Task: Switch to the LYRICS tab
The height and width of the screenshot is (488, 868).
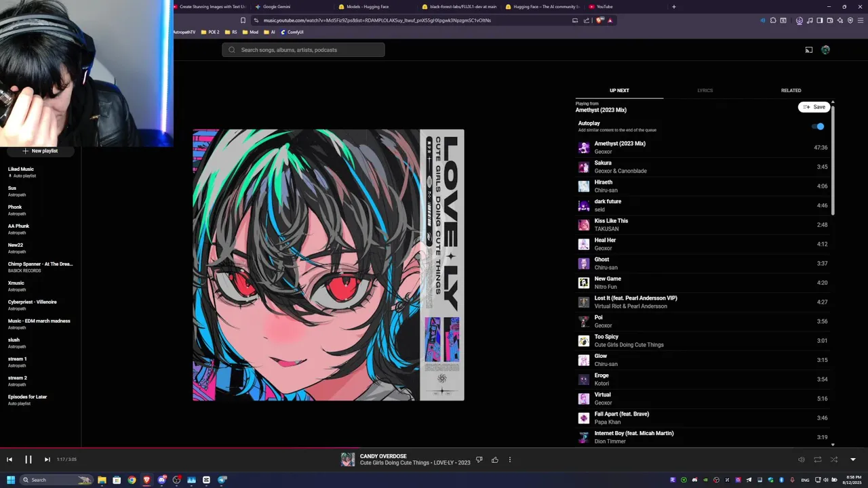Action: [x=705, y=90]
